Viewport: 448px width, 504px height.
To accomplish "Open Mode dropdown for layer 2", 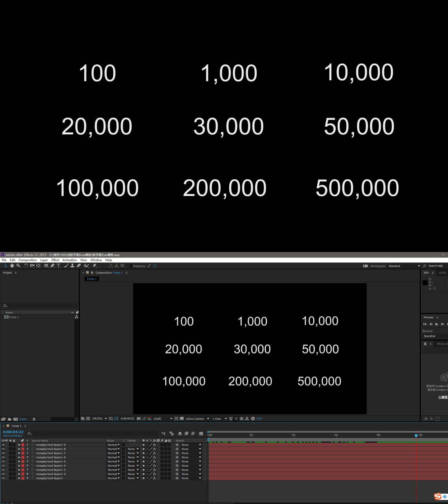I will pos(114,449).
